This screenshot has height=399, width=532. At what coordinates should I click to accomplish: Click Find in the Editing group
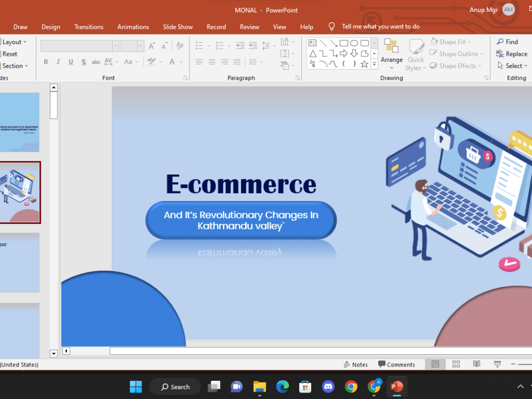508,41
